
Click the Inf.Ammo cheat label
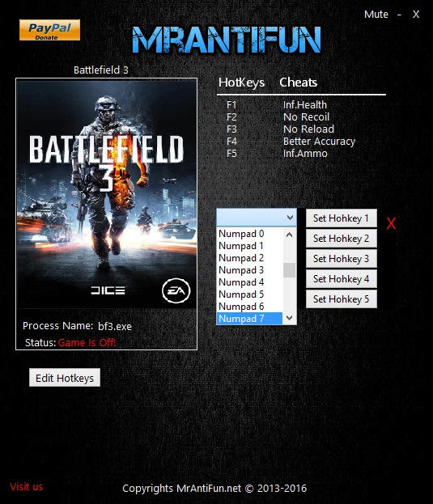point(305,154)
